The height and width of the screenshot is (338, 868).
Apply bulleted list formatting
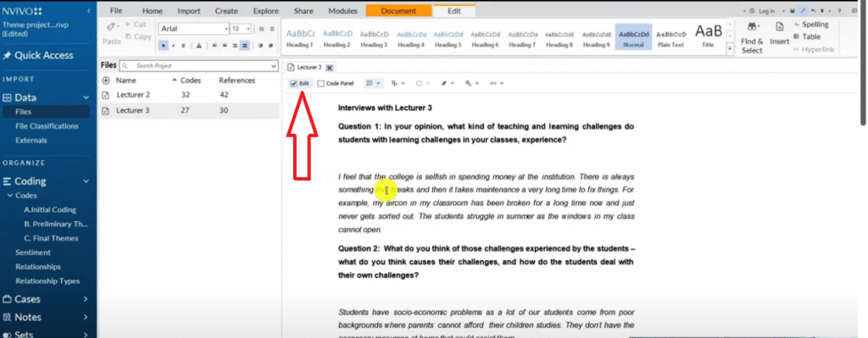[261, 29]
